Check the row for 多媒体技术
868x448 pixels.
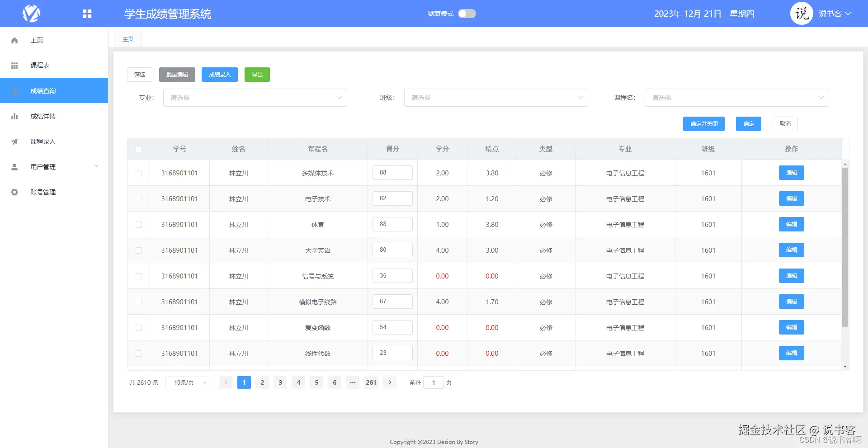click(139, 173)
